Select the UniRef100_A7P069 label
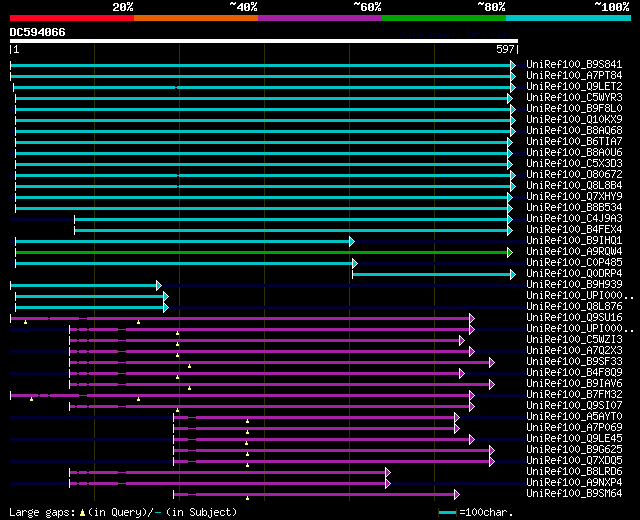Viewport: 640px width, 520px height. pyautogui.click(x=574, y=428)
